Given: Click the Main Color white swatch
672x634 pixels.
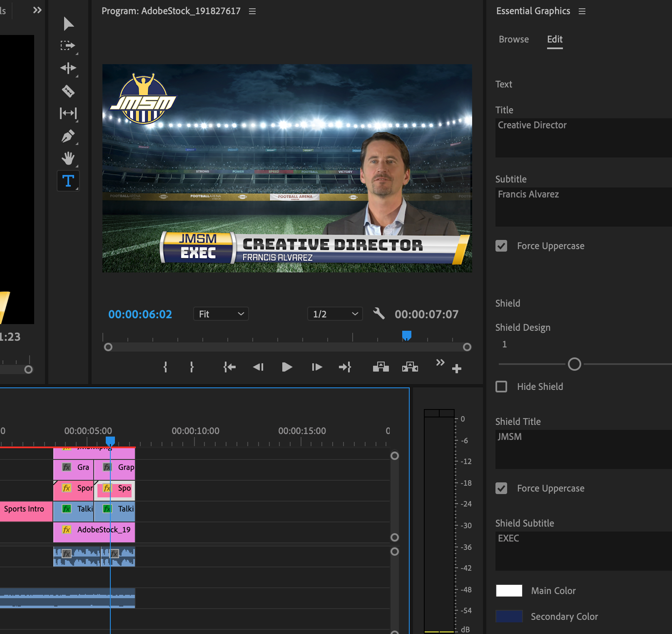Looking at the screenshot, I should [x=509, y=590].
